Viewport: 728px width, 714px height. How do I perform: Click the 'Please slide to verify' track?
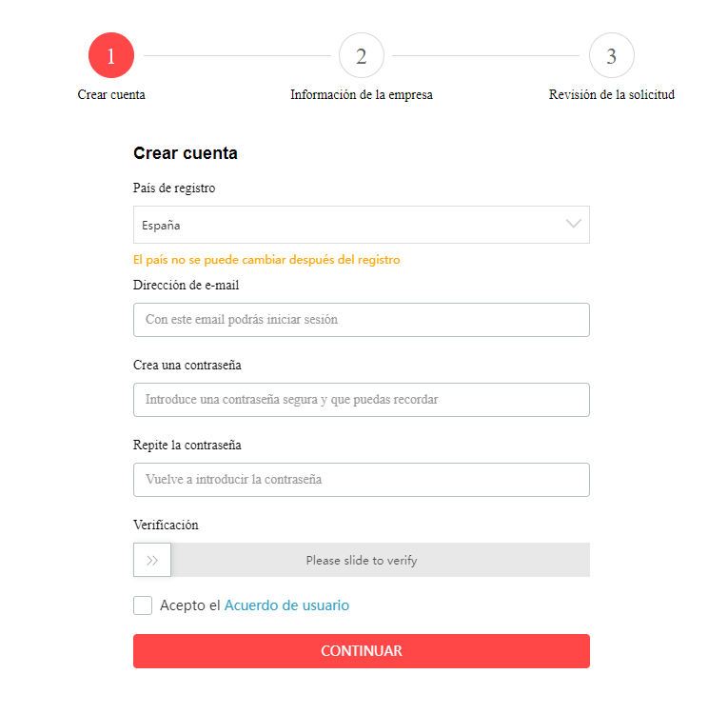click(x=381, y=560)
